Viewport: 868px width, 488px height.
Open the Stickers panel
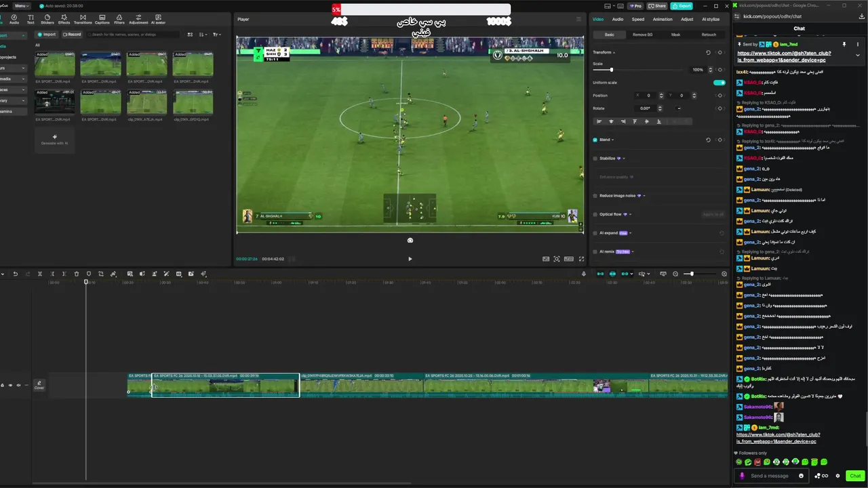(47, 19)
